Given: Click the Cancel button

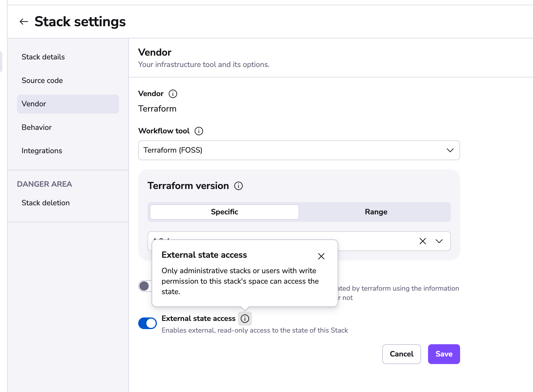Looking at the screenshot, I should (x=401, y=354).
